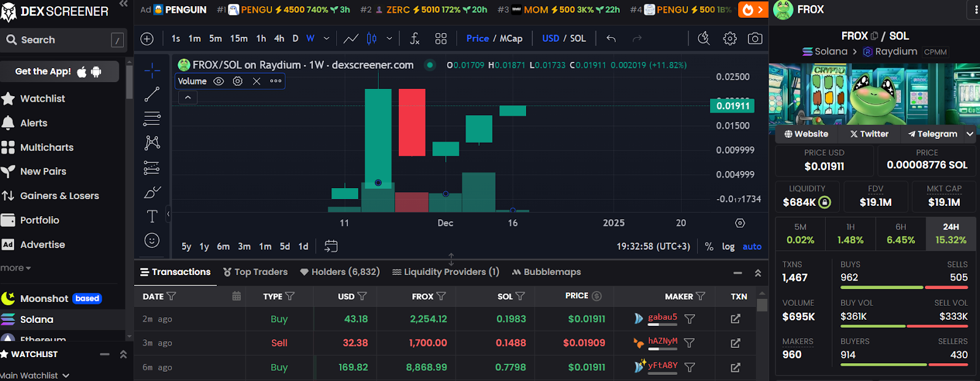This screenshot has height=381, width=980.
Task: Open the timeframe interval dropdown arrow
Action: click(326, 39)
